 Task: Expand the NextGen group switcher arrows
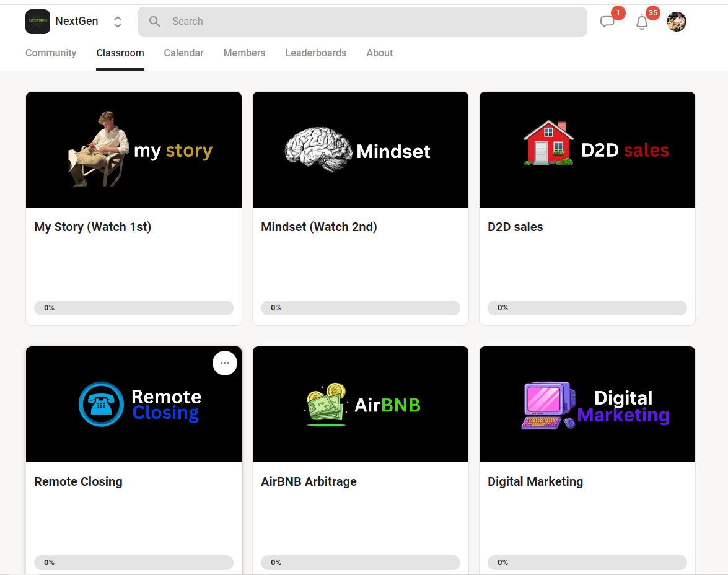118,21
